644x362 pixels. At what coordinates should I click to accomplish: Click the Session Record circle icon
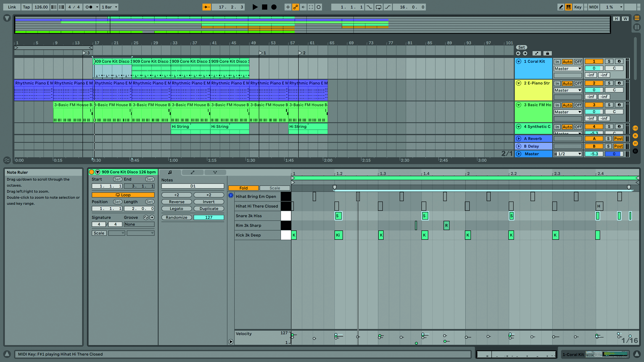[x=319, y=7]
